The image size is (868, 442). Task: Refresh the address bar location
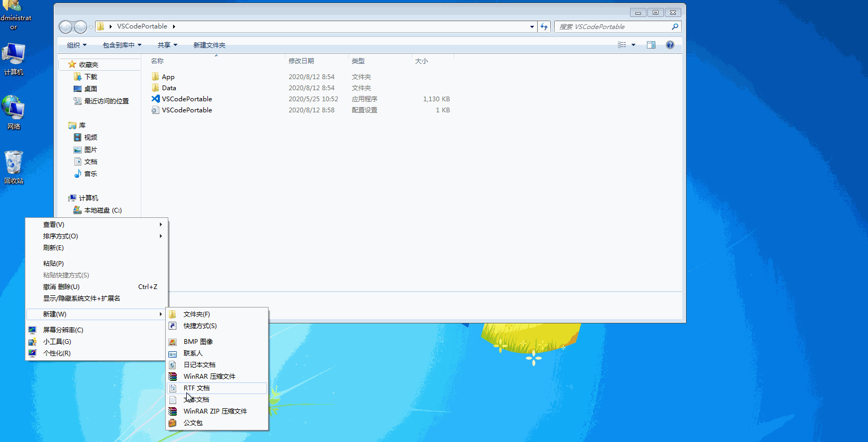544,26
